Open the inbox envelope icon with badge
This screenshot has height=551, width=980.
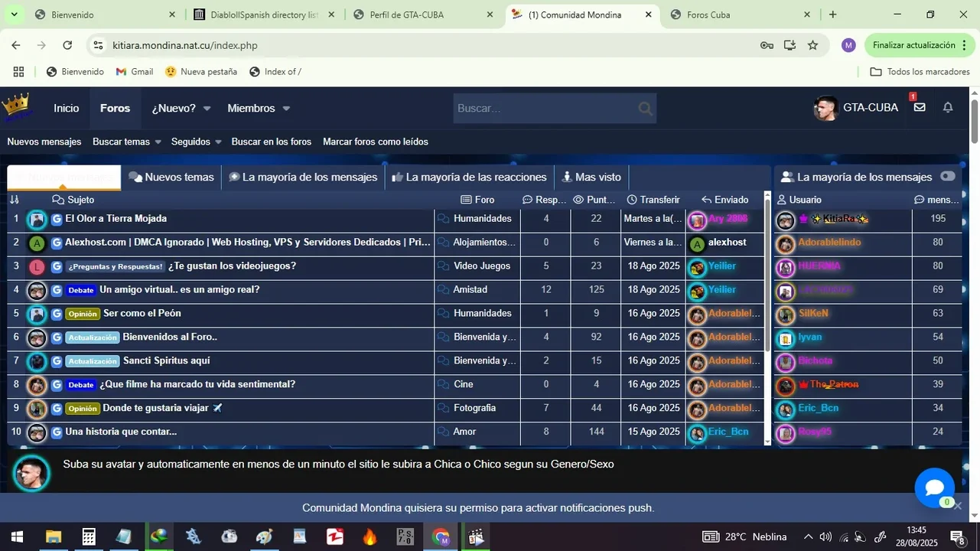[x=920, y=108]
